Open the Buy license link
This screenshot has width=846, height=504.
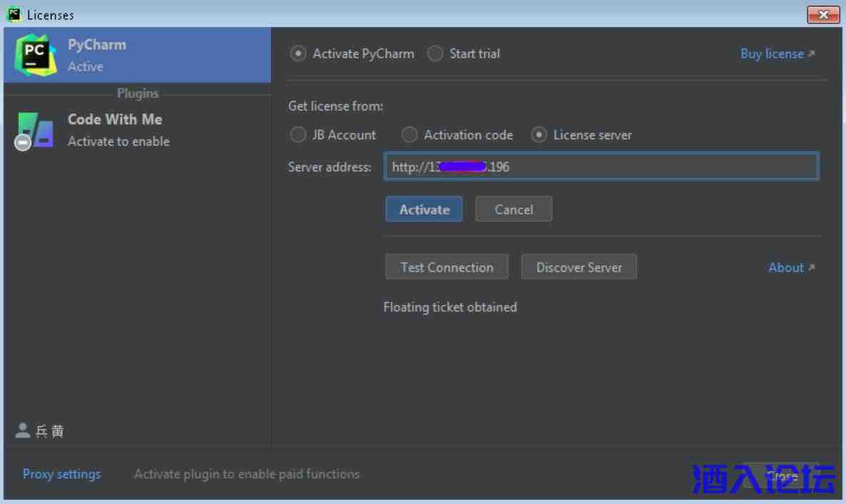click(777, 54)
